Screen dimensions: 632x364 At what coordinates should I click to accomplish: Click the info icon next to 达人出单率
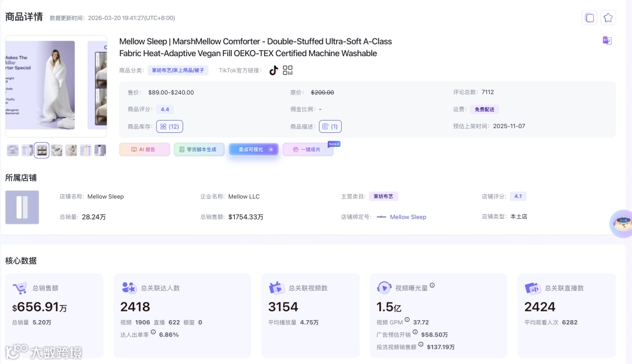(153, 332)
